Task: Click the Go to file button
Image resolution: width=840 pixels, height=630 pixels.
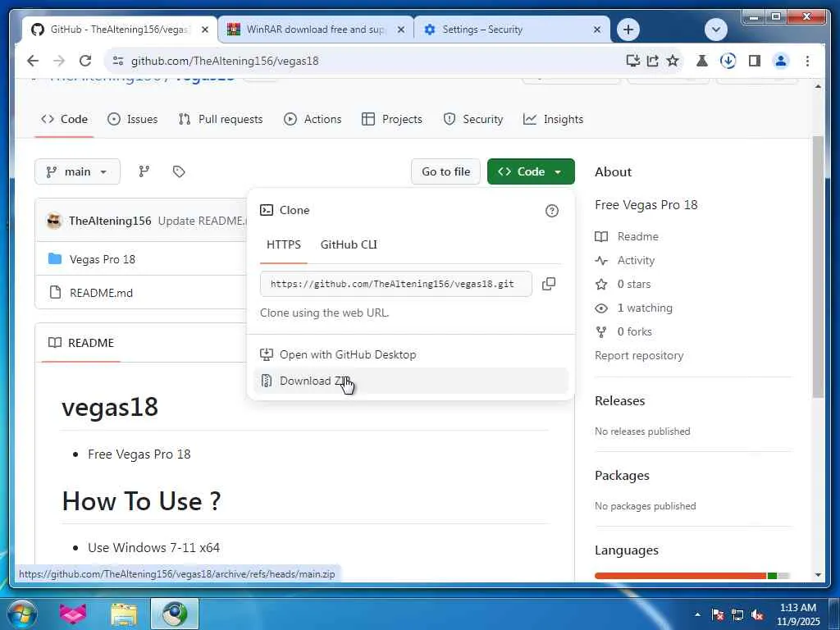Action: point(445,171)
